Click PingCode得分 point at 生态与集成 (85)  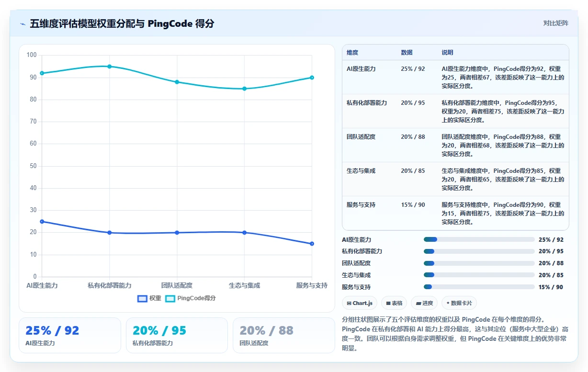244,89
